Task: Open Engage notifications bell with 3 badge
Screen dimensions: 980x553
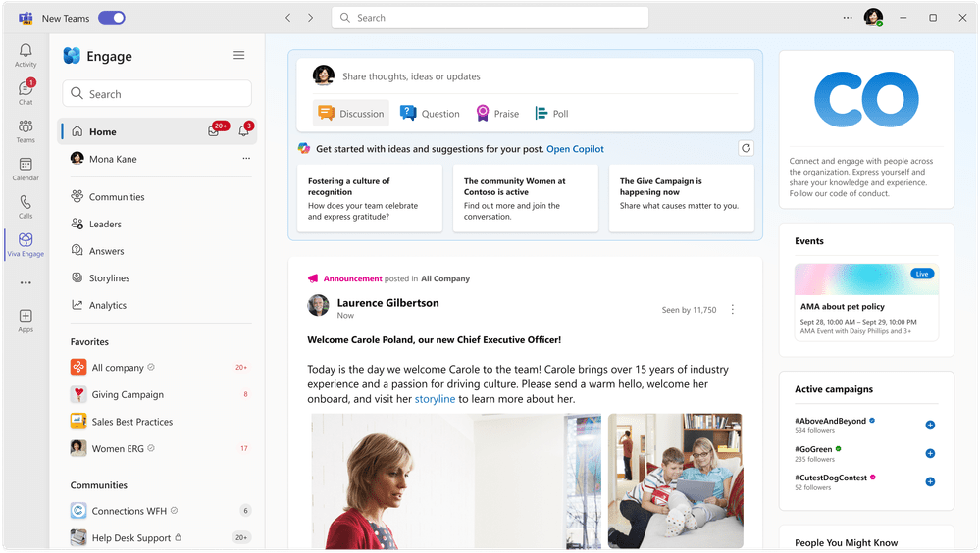Action: tap(243, 131)
